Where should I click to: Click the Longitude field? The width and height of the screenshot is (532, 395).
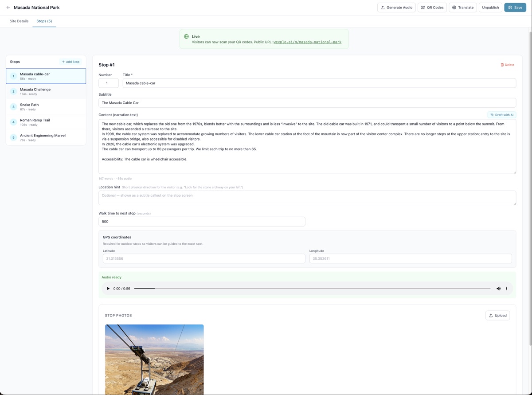pyautogui.click(x=411, y=258)
